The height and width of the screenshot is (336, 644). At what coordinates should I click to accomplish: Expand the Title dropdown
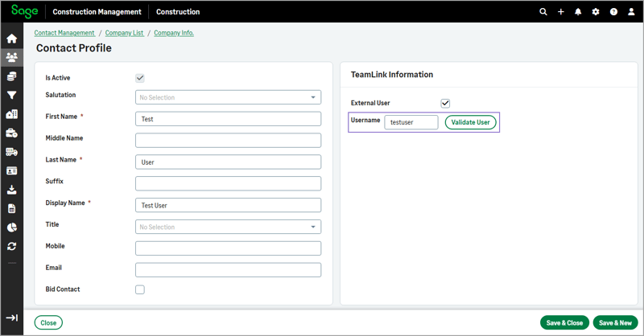(x=228, y=227)
